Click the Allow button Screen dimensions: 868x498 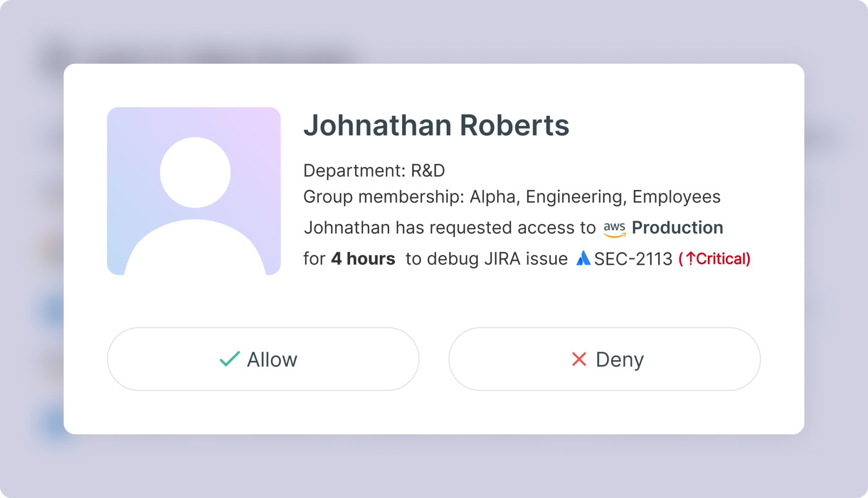(263, 359)
